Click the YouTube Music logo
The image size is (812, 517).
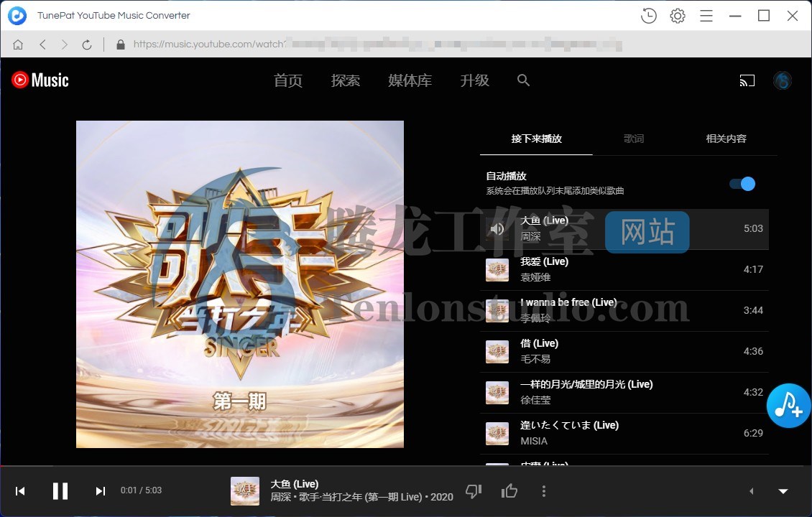(x=40, y=80)
